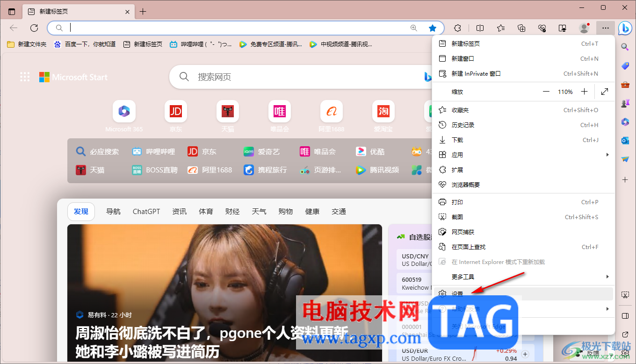
Task: Select 打印 in the menu
Action: [523, 202]
